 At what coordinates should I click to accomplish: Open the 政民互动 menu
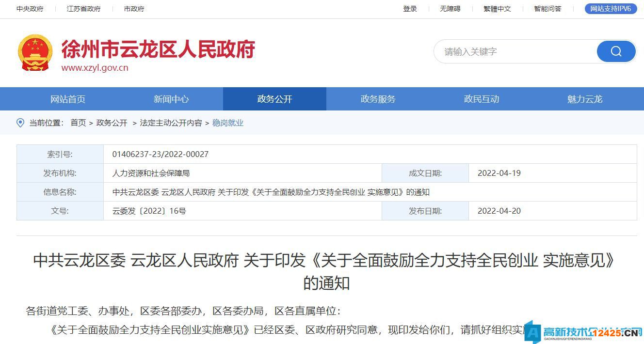coord(481,99)
